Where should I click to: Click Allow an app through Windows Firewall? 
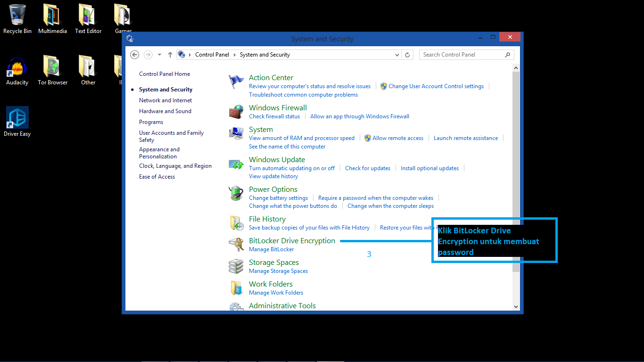coord(360,116)
